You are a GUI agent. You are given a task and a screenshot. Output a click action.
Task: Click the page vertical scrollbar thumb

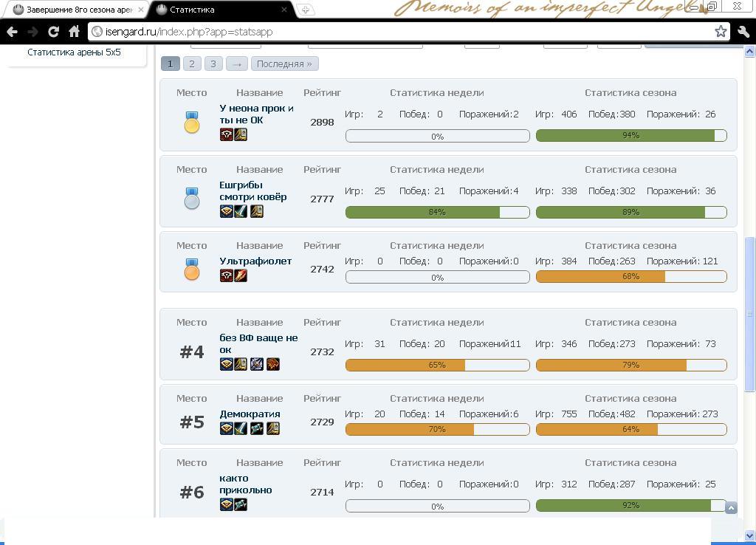coord(750,314)
